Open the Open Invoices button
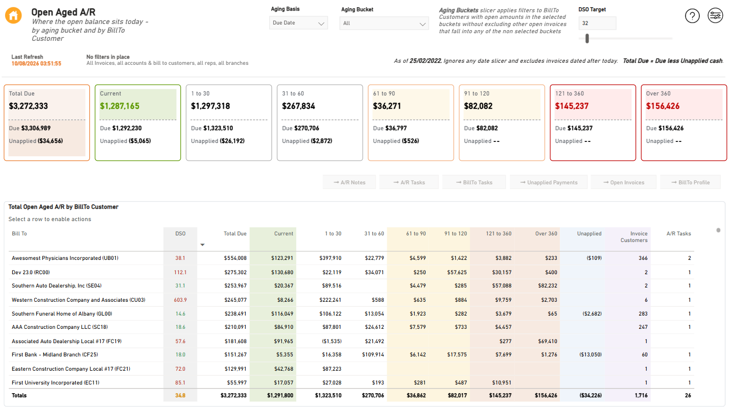Viewport: 731px width, 409px height. pos(624,182)
